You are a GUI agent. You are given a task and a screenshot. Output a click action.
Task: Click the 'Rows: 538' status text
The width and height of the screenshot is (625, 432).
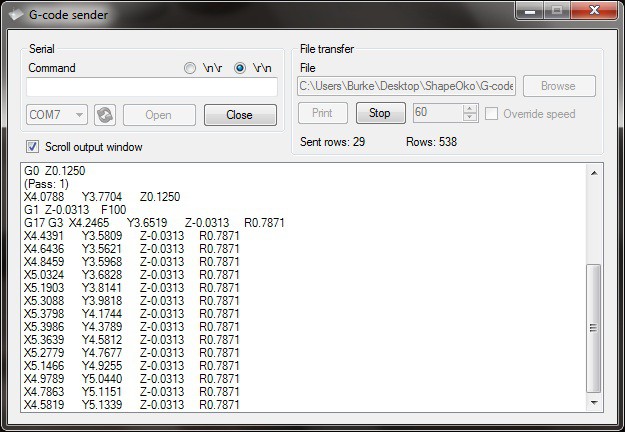431,142
